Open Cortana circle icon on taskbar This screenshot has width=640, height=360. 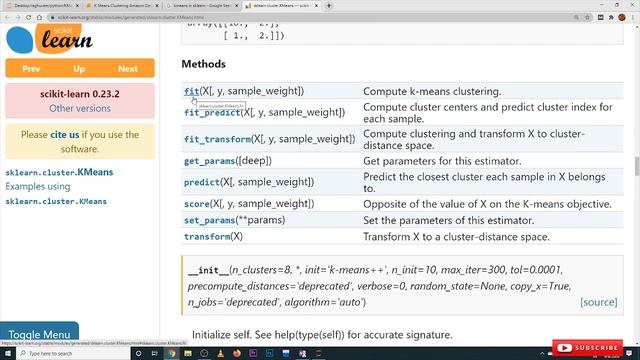(x=138, y=353)
